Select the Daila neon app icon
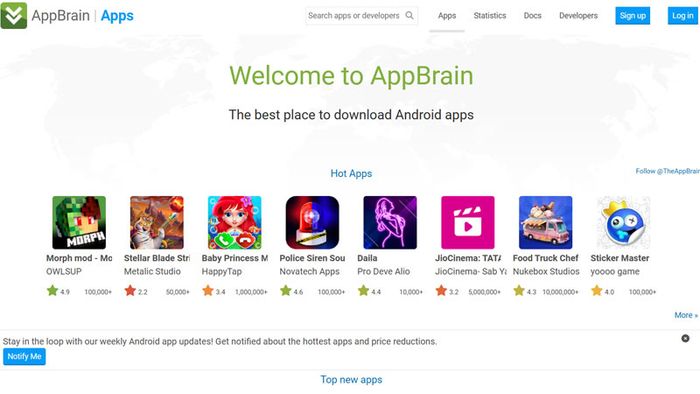The image size is (700, 394). tap(390, 222)
